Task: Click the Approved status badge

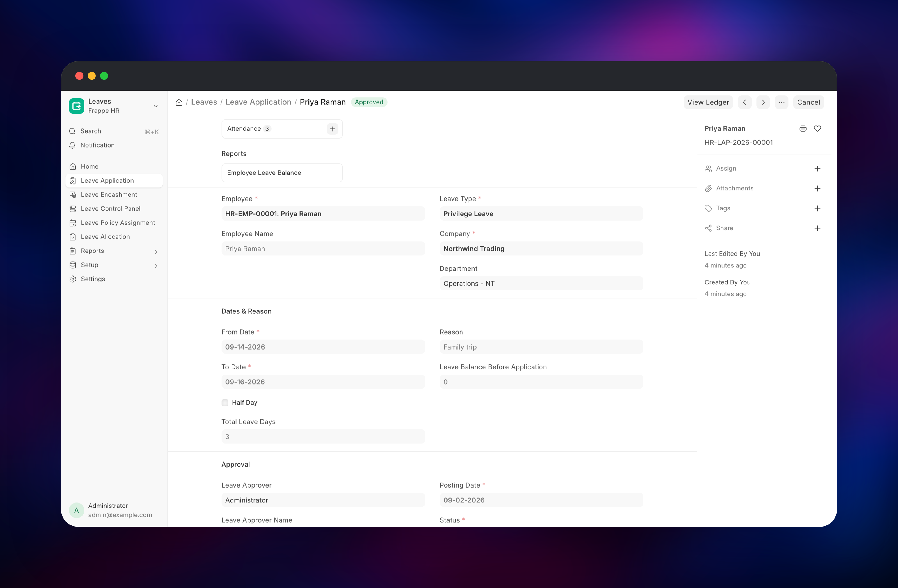Action: coord(369,102)
